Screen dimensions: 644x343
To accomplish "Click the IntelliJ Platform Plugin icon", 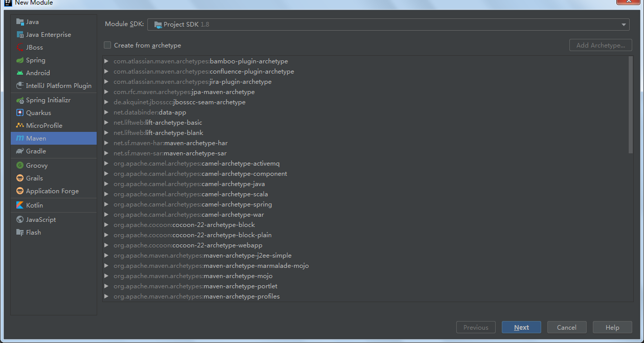I will [x=20, y=86].
